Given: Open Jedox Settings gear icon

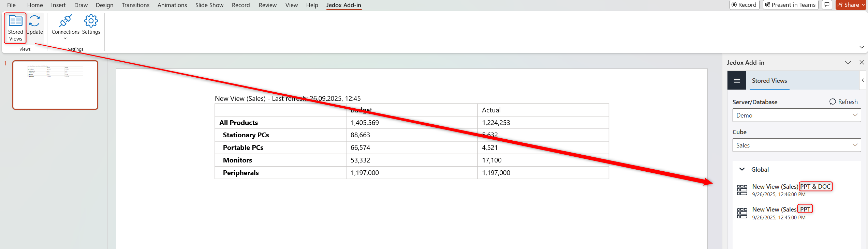Looking at the screenshot, I should tap(91, 25).
